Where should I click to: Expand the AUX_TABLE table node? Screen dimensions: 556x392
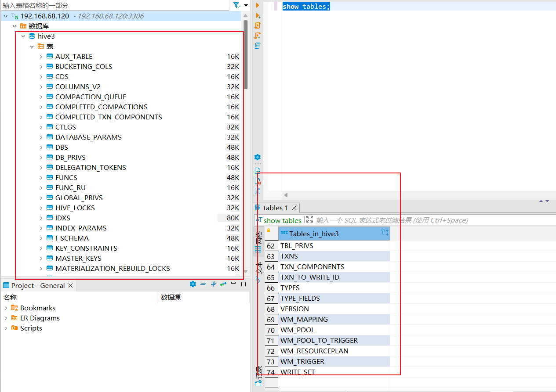point(41,56)
